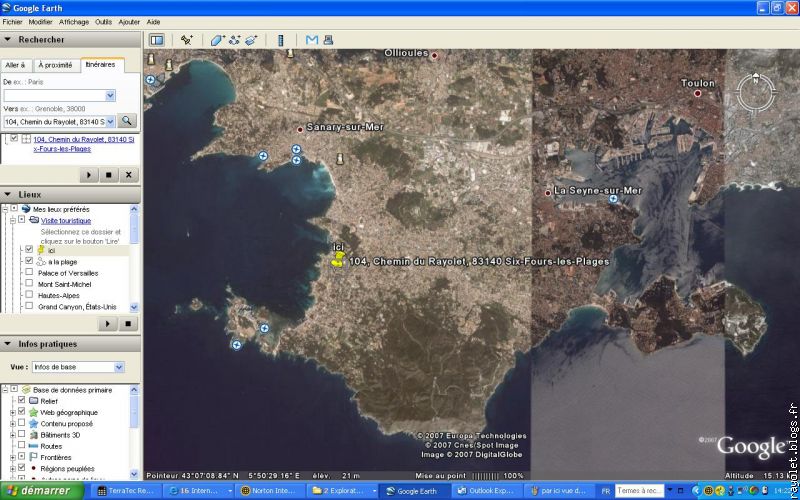Viewport: 800px width, 500px height.
Task: Select the add polygon tool
Action: click(x=217, y=40)
